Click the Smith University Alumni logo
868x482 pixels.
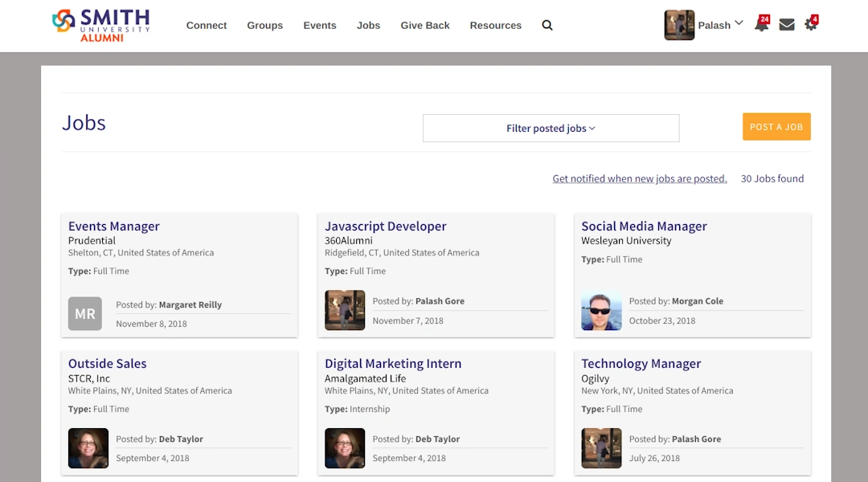click(100, 26)
